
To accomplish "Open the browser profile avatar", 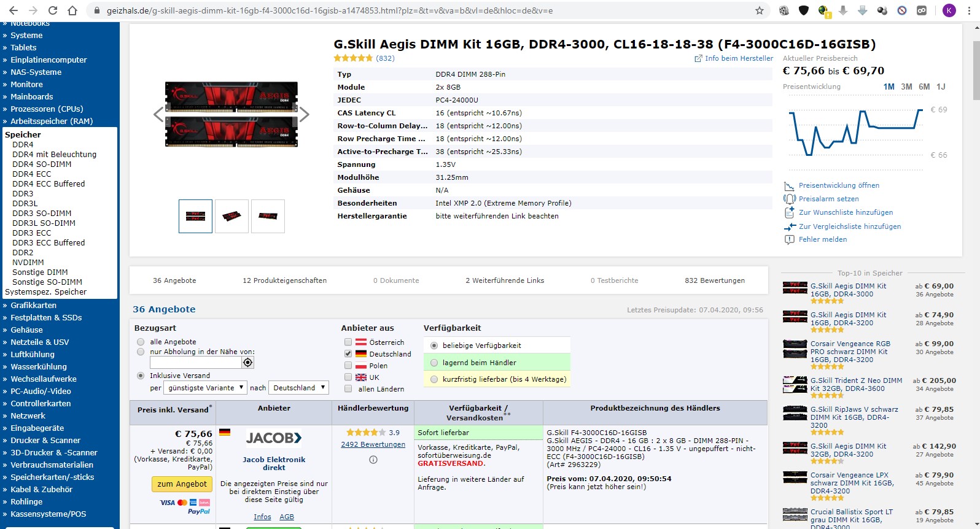I will 949,10.
